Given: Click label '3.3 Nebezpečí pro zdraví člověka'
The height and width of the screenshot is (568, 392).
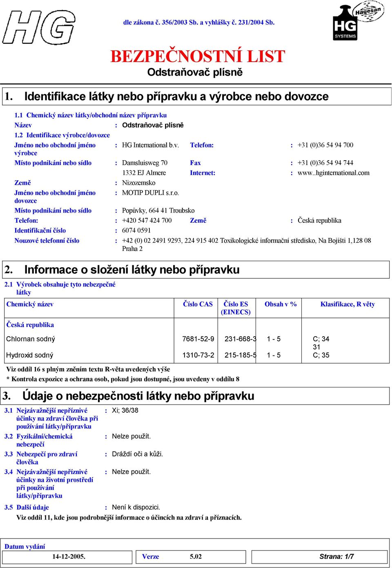Looking at the screenshot, I should [41, 458].
